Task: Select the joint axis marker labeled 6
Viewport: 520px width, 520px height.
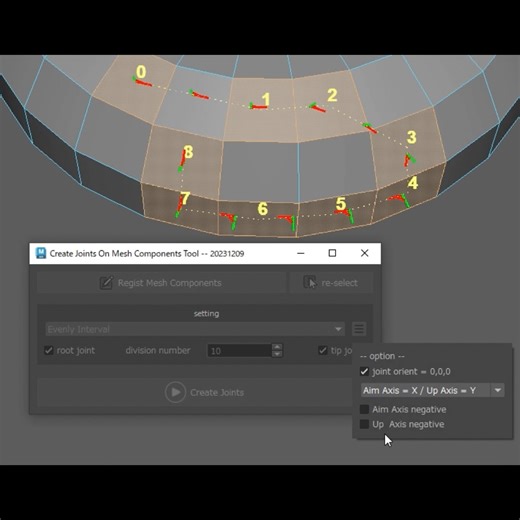Action: [288, 222]
